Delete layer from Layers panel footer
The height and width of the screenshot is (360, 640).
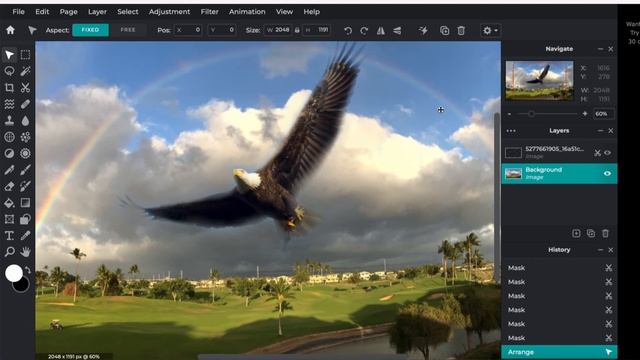(x=605, y=233)
